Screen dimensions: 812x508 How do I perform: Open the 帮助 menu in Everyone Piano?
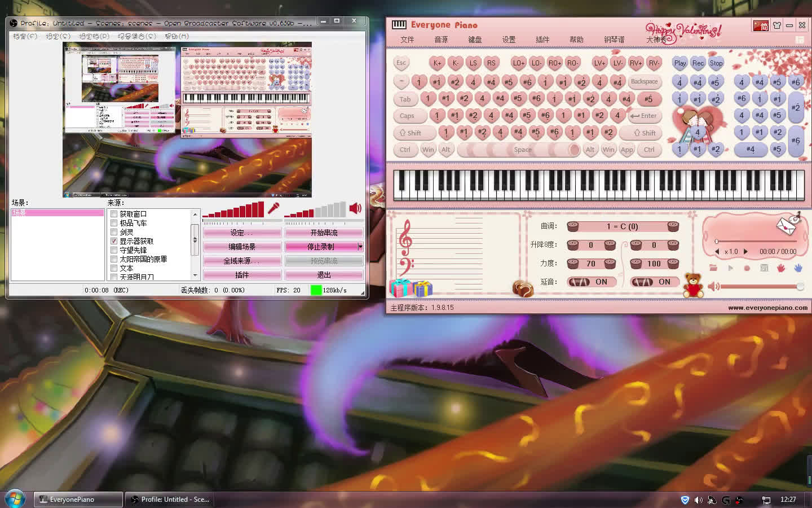576,40
